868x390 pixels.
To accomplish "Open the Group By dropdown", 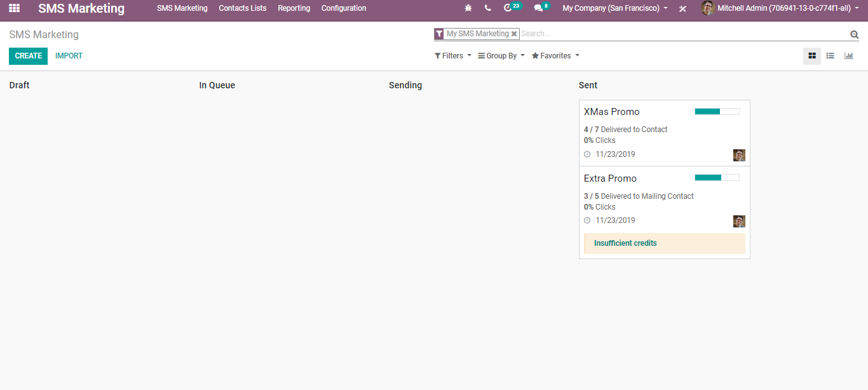I will click(x=501, y=56).
